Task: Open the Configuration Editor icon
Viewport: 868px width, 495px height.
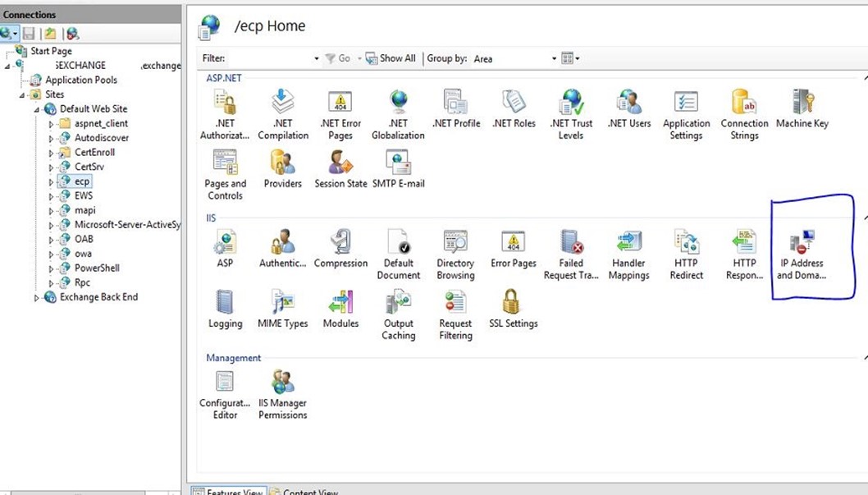Action: coord(225,394)
